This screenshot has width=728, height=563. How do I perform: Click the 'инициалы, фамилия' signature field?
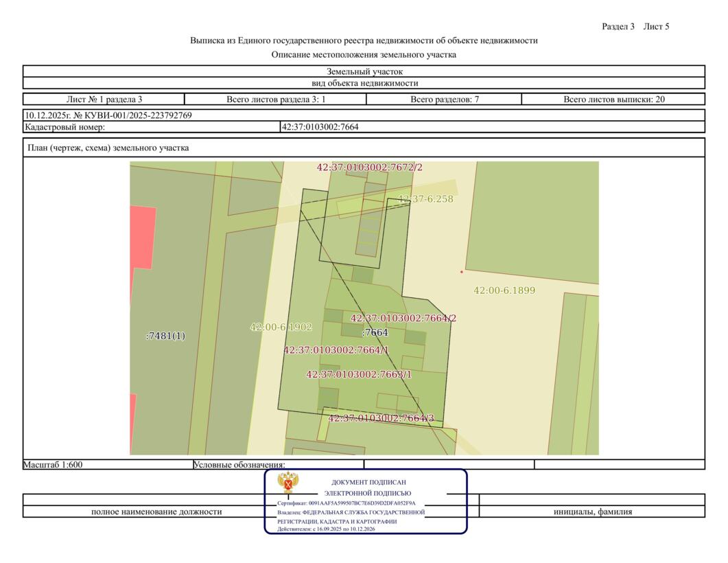coord(593,512)
